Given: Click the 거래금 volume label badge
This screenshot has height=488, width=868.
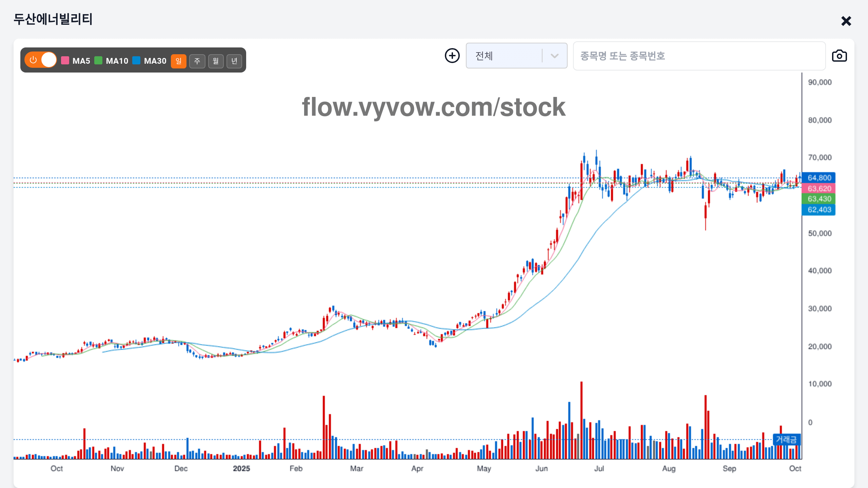Looking at the screenshot, I should pyautogui.click(x=786, y=440).
